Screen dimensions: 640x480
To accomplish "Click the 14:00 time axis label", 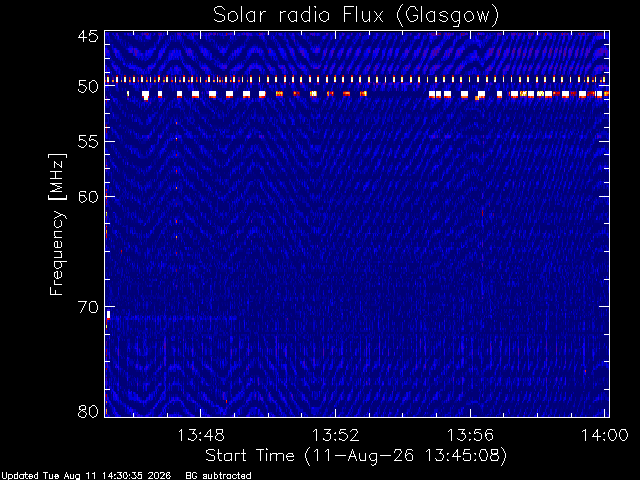I will (x=605, y=435).
